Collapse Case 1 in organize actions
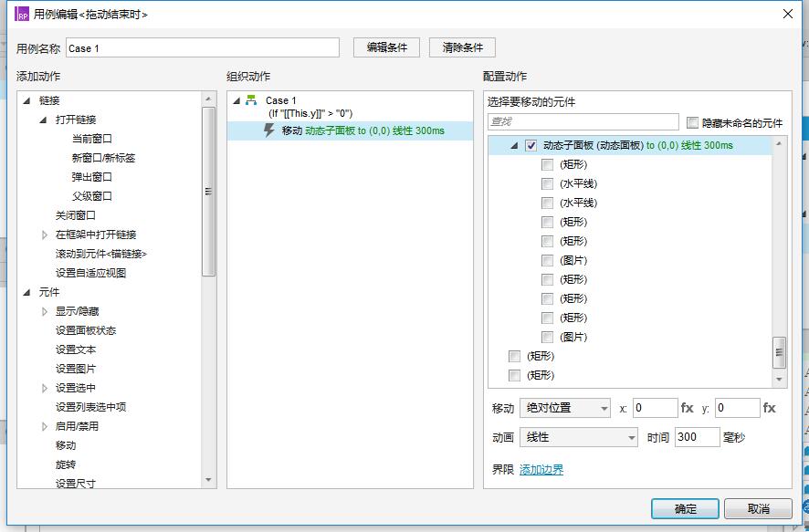The image size is (809, 532). coord(236,101)
